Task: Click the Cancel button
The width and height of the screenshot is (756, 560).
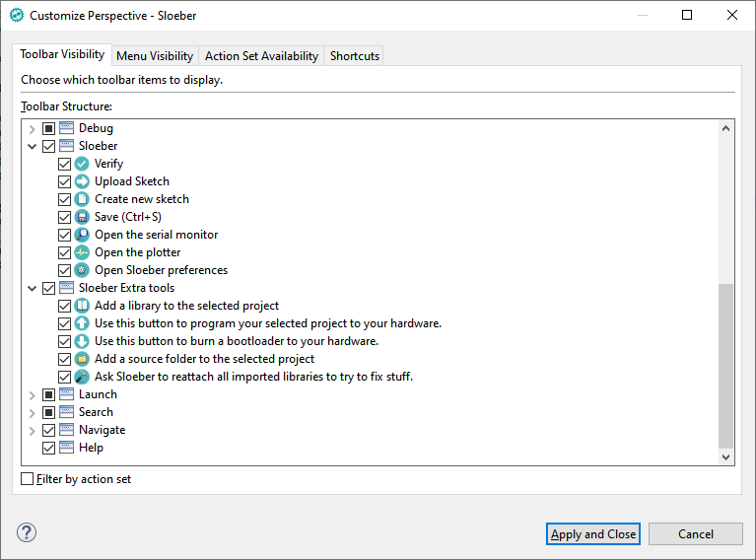Action: click(x=695, y=534)
